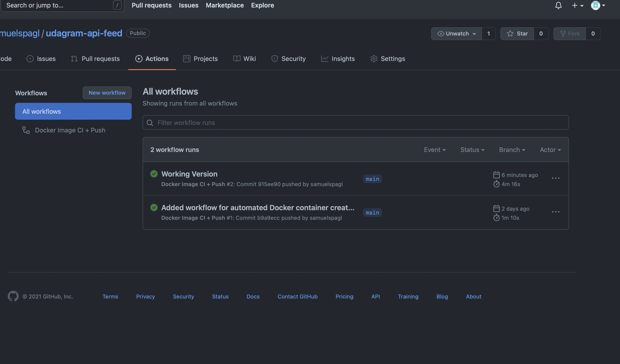This screenshot has width=620, height=364.
Task: Click the notifications bell icon
Action: [x=558, y=5]
